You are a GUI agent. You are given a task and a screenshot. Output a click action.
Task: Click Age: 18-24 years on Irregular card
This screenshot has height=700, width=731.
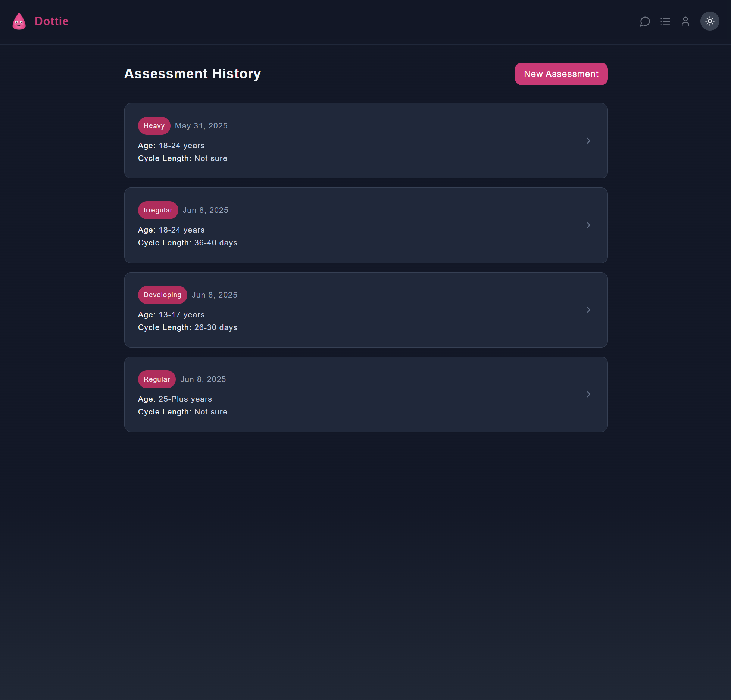[171, 230]
